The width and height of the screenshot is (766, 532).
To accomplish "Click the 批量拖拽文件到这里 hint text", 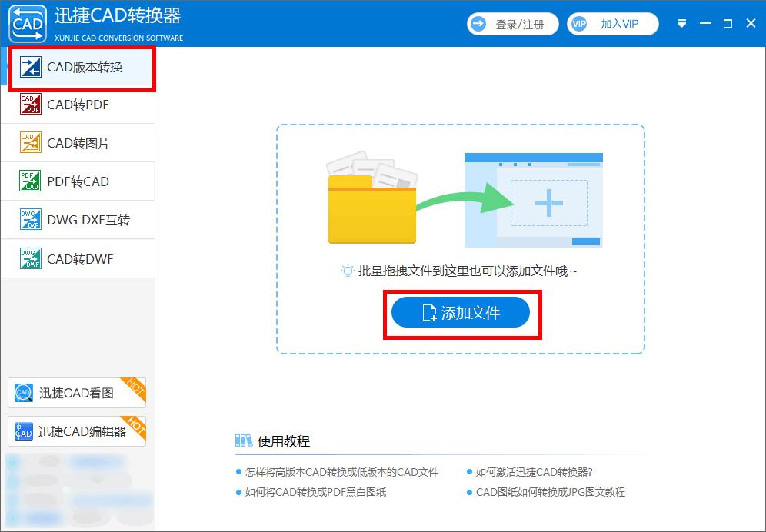I will click(x=468, y=271).
